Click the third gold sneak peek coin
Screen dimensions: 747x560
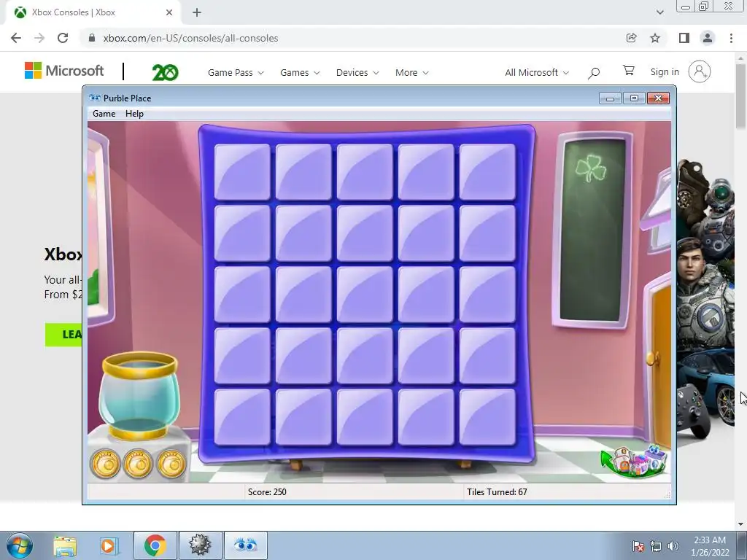(x=171, y=463)
